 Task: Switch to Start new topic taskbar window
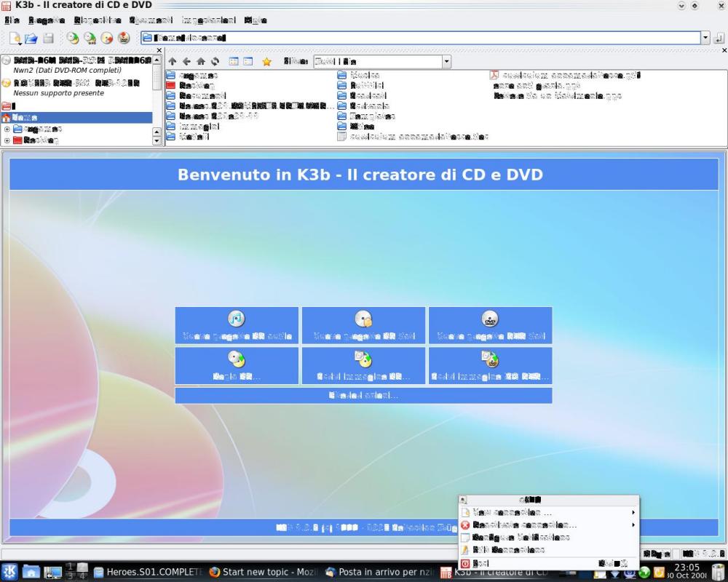click(x=264, y=572)
